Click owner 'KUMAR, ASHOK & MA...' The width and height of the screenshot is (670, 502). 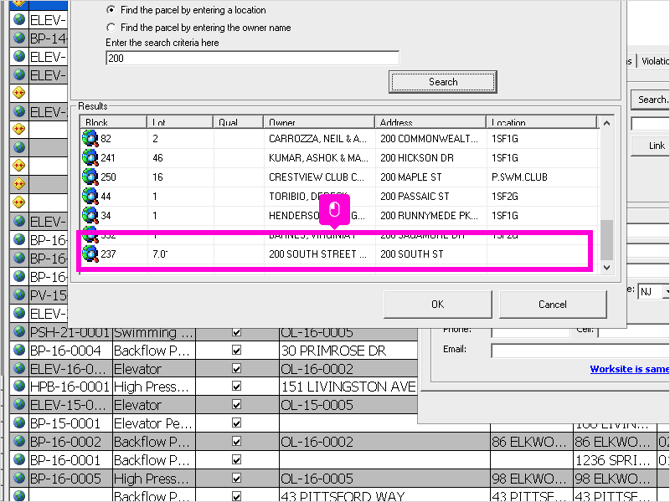(318, 158)
